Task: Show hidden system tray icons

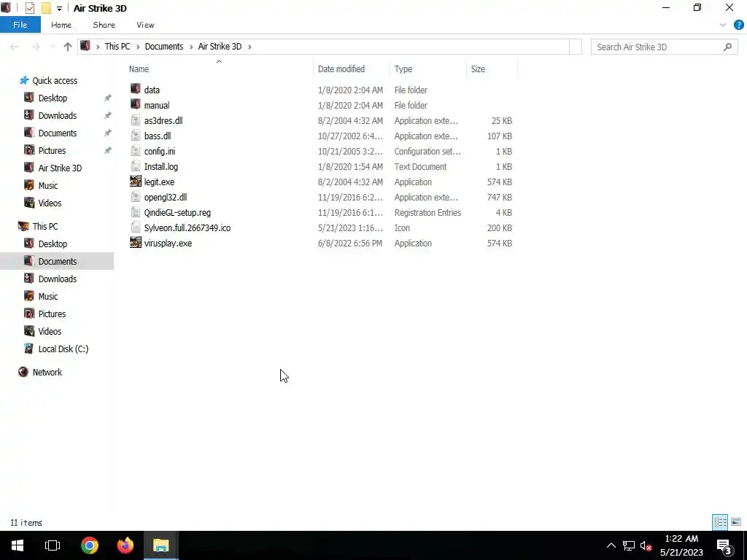Action: 611,545
